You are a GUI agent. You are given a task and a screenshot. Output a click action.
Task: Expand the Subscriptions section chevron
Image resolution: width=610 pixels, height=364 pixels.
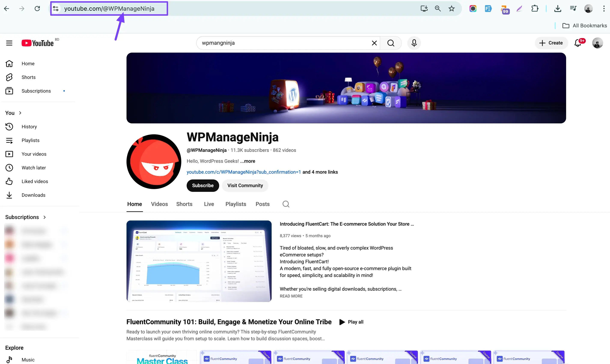[45, 217]
